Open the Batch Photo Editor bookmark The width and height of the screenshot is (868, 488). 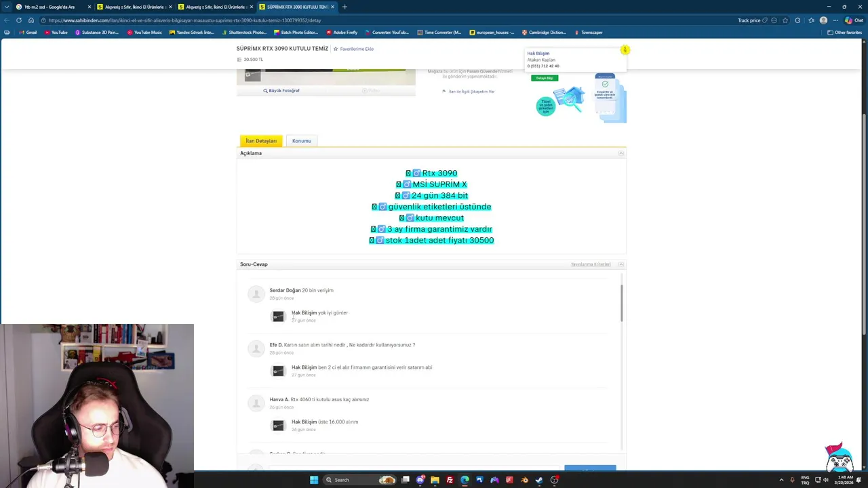click(x=296, y=33)
